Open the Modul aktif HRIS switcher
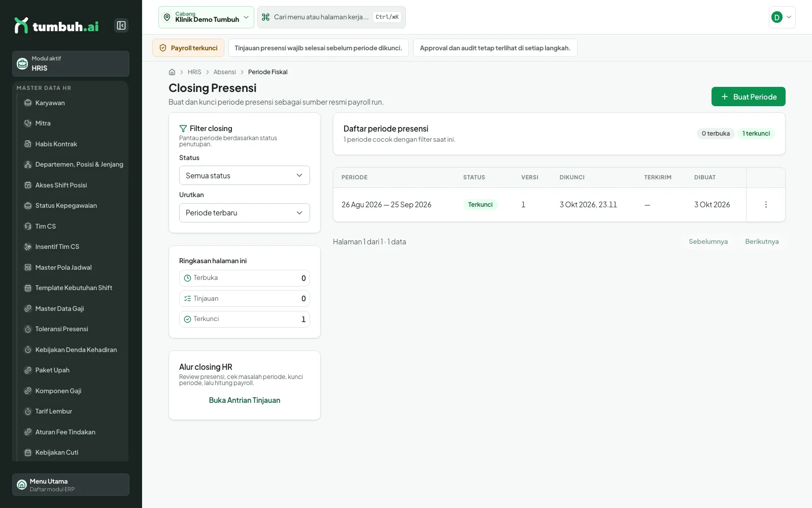Image resolution: width=812 pixels, height=508 pixels. click(71, 63)
